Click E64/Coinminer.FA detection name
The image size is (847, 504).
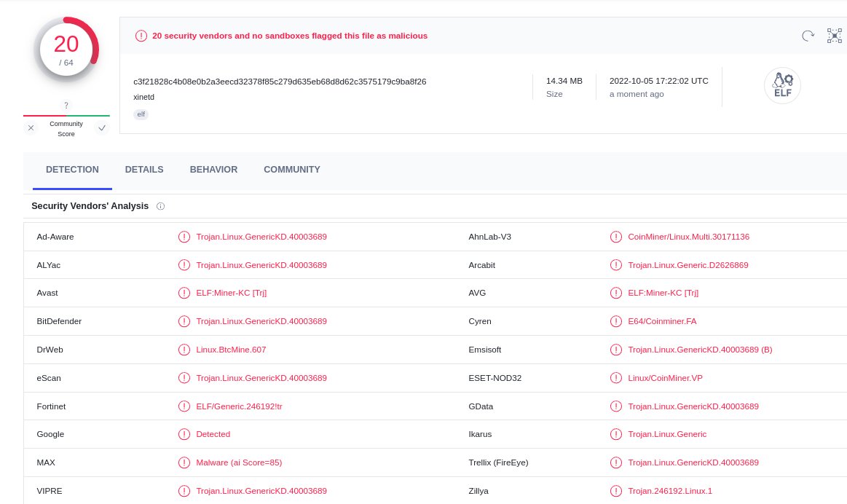(x=662, y=321)
